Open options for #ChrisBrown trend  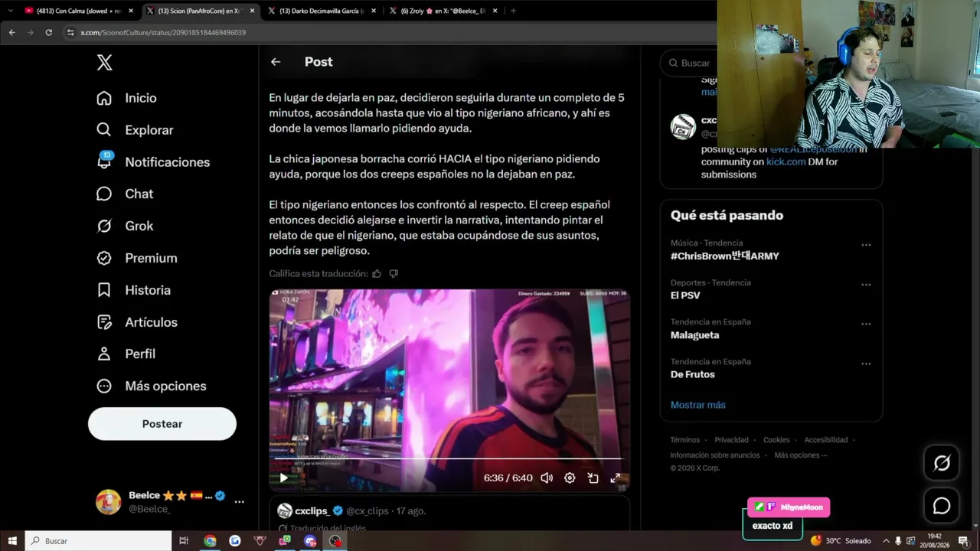[866, 245]
